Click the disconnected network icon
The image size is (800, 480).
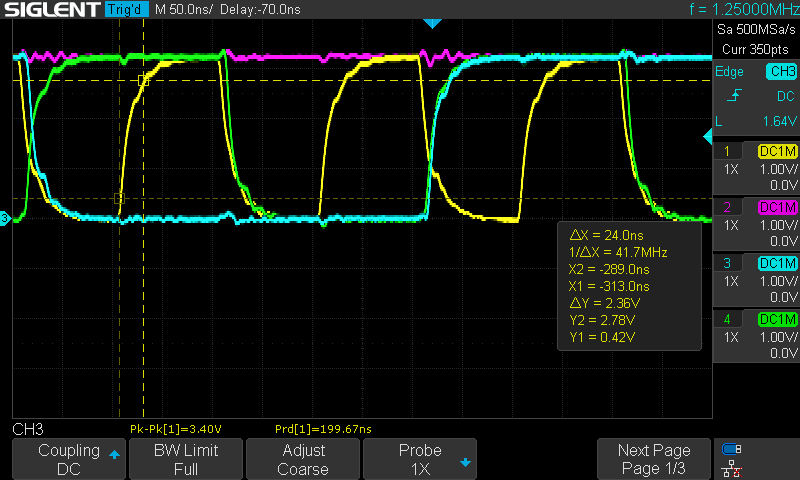coord(731,468)
